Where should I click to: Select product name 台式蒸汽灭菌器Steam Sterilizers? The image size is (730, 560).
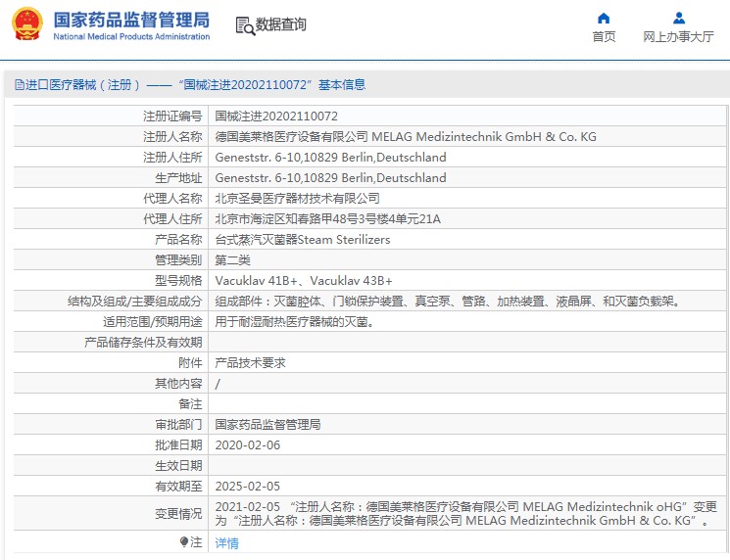(303, 240)
